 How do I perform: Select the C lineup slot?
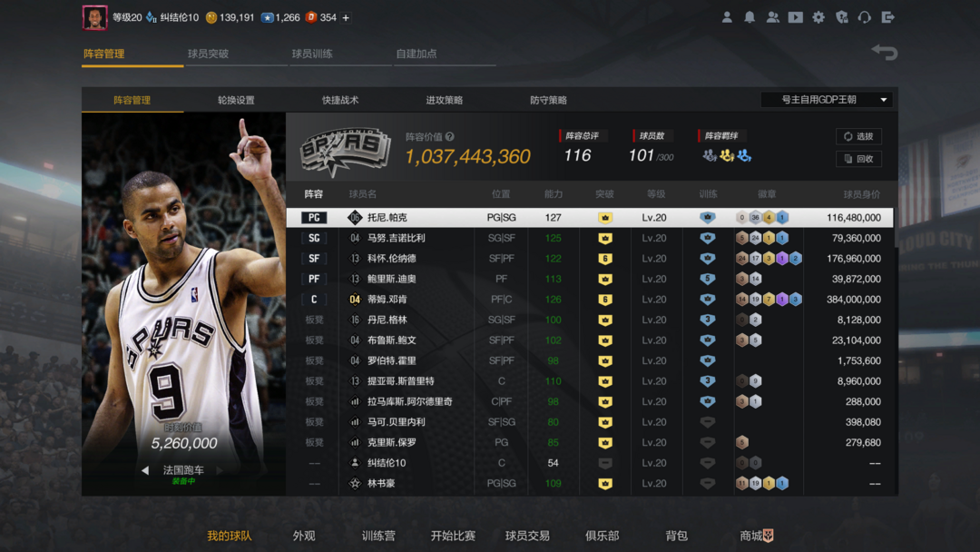tap(314, 300)
